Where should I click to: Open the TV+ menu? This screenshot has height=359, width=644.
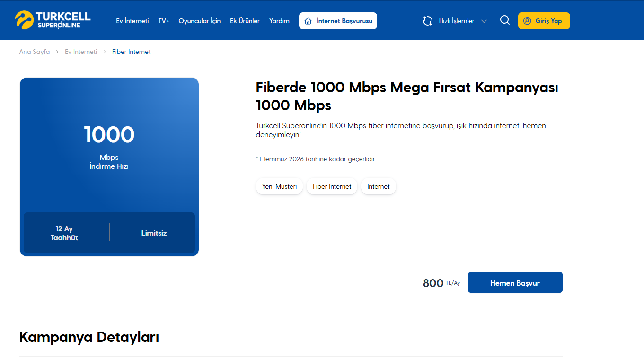[x=164, y=21]
